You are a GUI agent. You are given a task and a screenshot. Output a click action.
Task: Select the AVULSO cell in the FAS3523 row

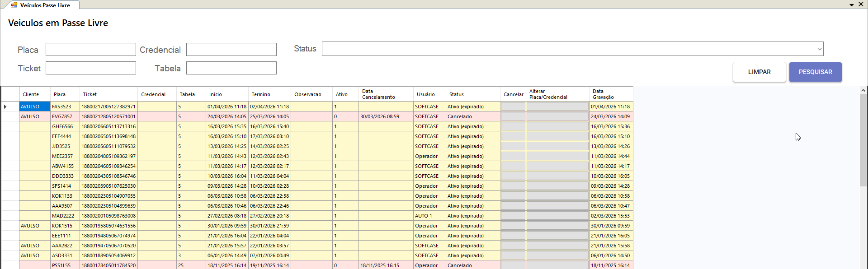(x=35, y=107)
